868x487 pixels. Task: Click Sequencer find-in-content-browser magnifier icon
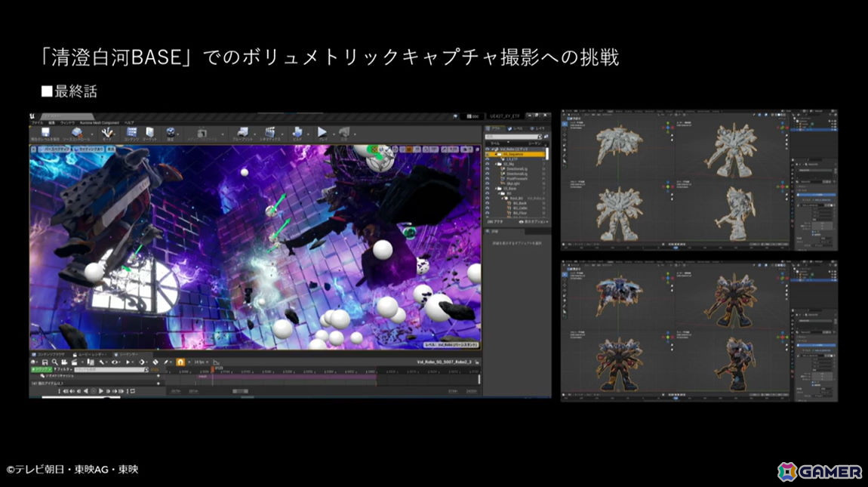tap(55, 362)
